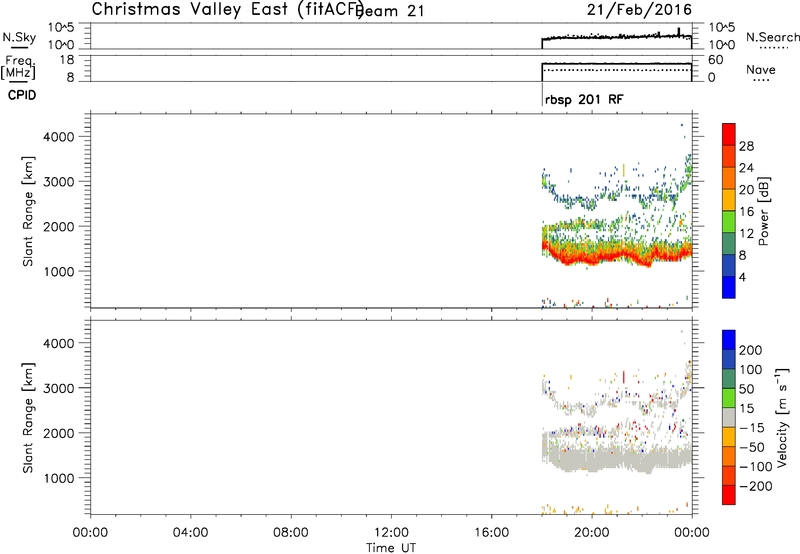Viewport: 800px width, 554px height.
Task: Click the 18 tick on frequency axis
Action: pyautogui.click(x=66, y=60)
